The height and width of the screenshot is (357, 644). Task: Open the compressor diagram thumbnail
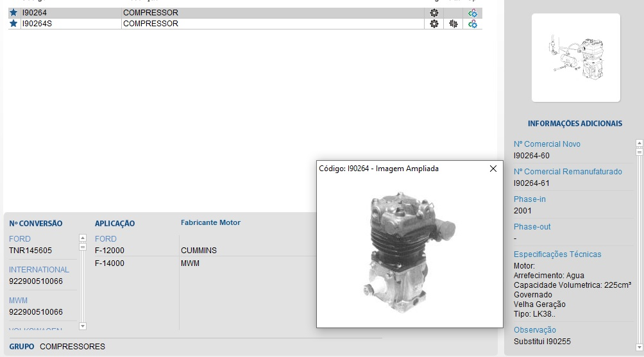point(575,58)
